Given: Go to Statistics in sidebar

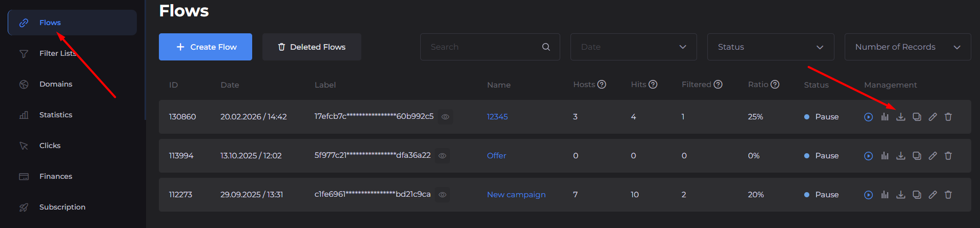Looking at the screenshot, I should point(55,115).
